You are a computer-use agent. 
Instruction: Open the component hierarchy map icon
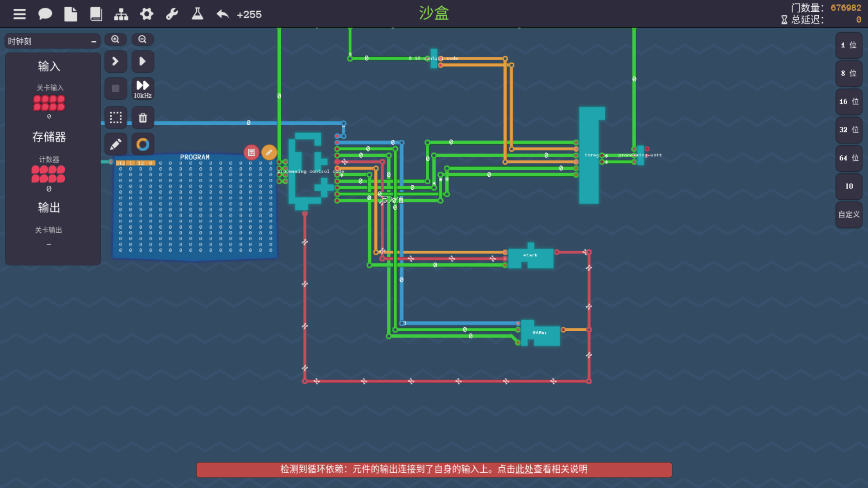(121, 14)
